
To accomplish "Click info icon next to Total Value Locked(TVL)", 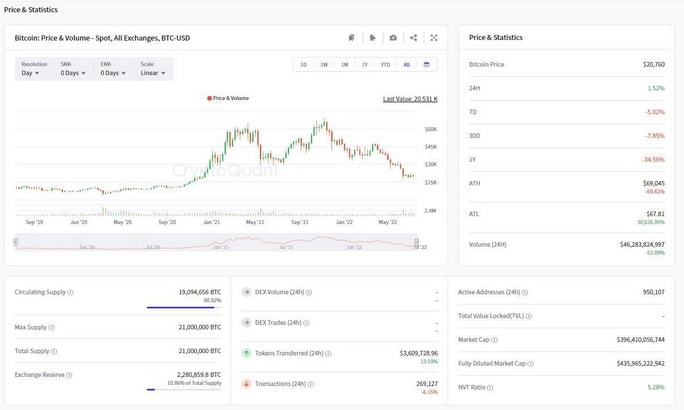I will pos(529,316).
